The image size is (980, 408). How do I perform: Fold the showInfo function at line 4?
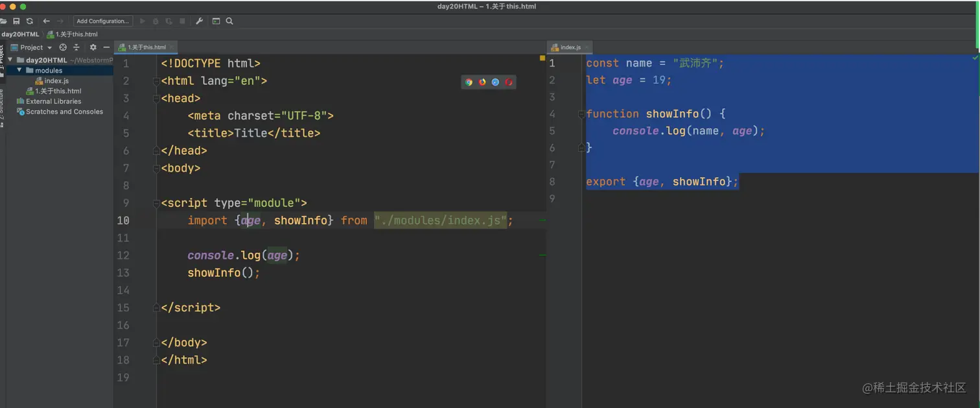click(x=581, y=114)
